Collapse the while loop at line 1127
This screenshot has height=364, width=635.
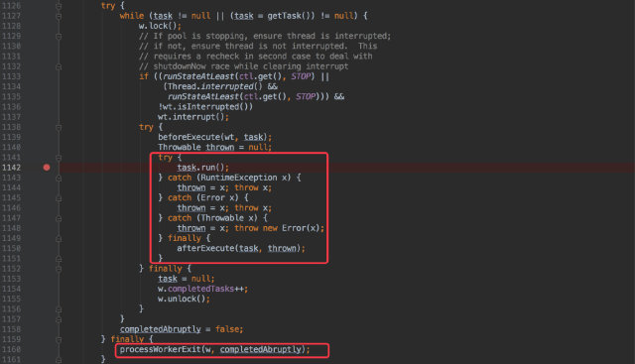tap(59, 16)
